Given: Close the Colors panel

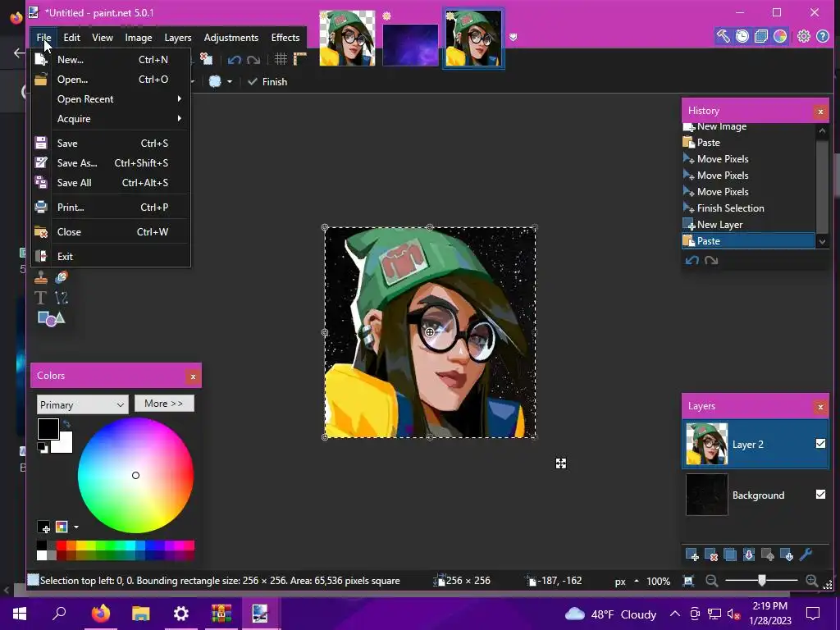Looking at the screenshot, I should 193,377.
